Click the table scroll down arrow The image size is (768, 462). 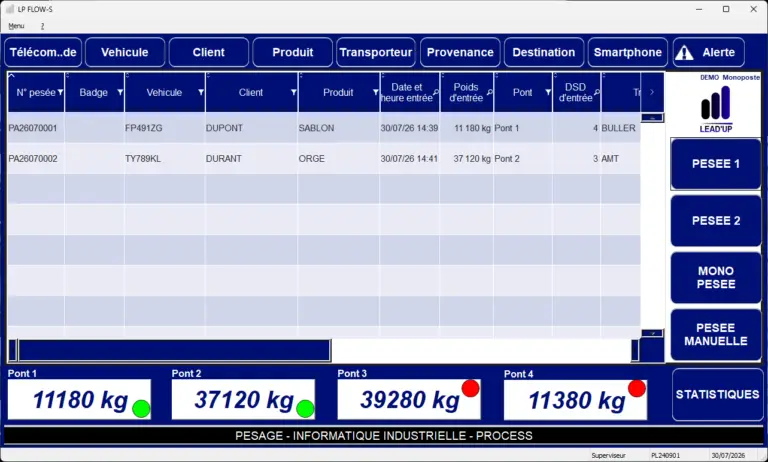(x=652, y=333)
